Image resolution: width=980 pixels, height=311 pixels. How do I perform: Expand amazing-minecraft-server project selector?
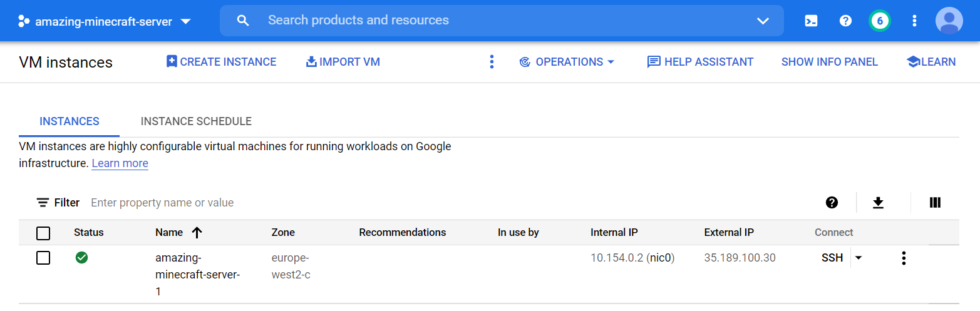(x=105, y=21)
